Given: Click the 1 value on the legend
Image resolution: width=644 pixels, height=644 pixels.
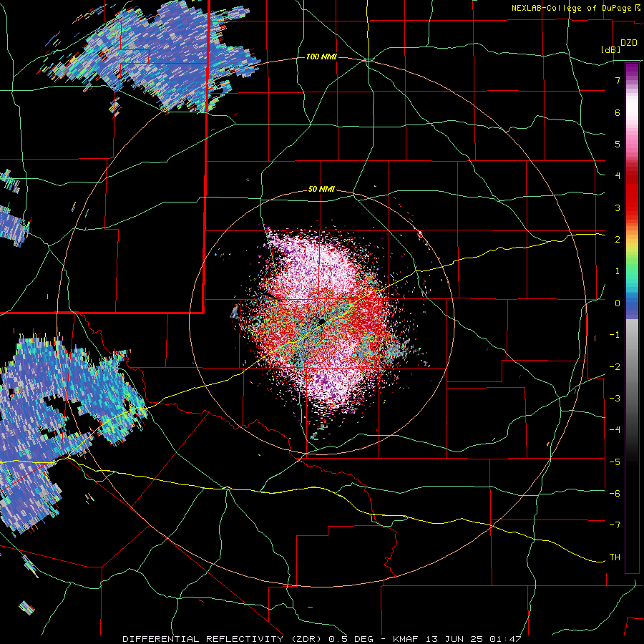Looking at the screenshot, I should coord(618,271).
